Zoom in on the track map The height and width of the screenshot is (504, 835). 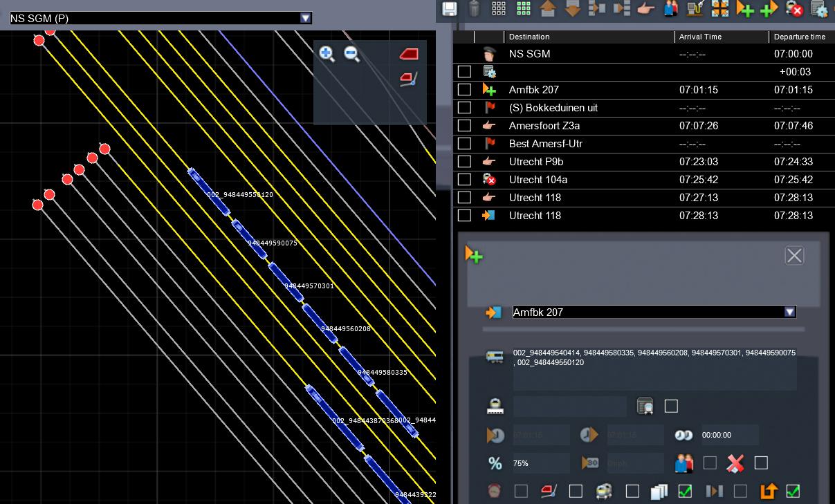pyautogui.click(x=327, y=54)
